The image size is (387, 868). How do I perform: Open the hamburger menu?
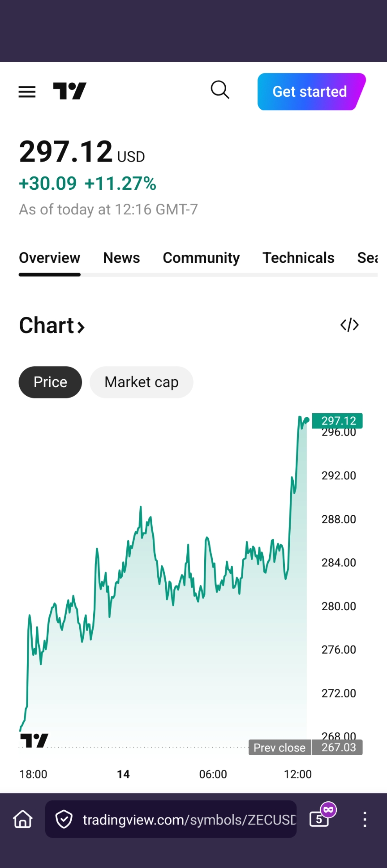click(27, 92)
